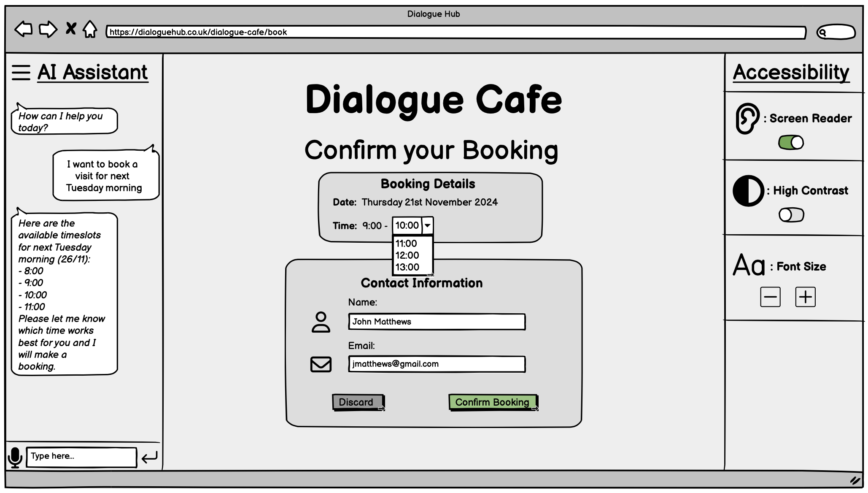Screen dimensions: 868x493
Task: Choose 13:00 end time option
Action: coord(407,267)
